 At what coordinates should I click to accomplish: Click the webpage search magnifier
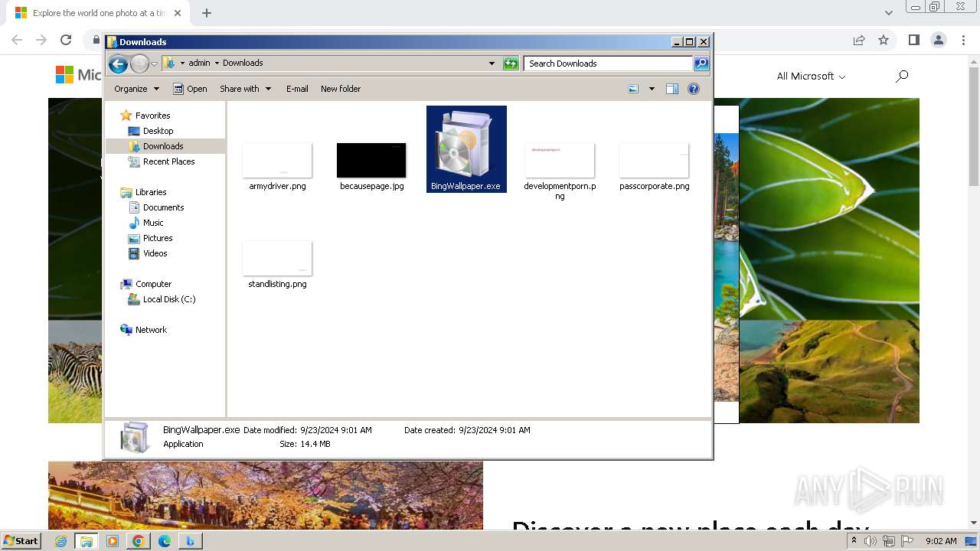point(902,76)
